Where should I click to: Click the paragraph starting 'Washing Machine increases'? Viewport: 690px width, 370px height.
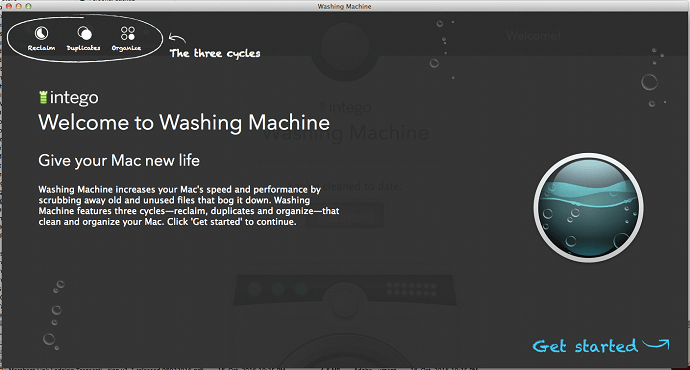point(189,205)
